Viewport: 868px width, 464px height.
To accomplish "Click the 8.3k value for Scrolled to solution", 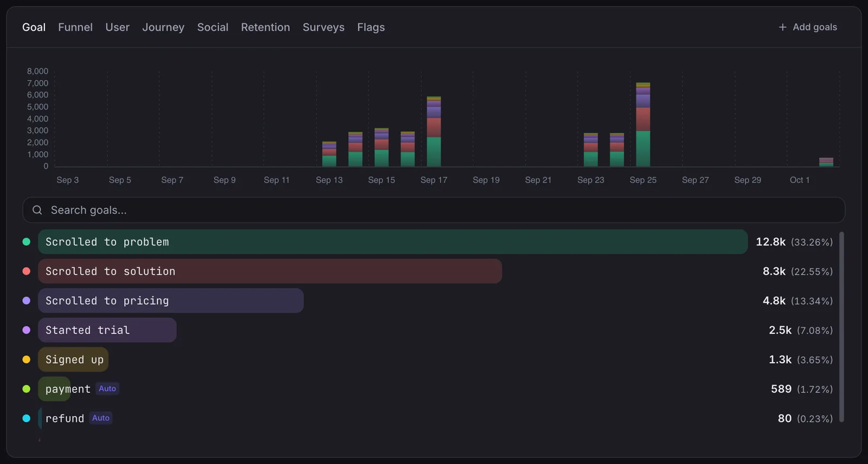I will pos(774,271).
